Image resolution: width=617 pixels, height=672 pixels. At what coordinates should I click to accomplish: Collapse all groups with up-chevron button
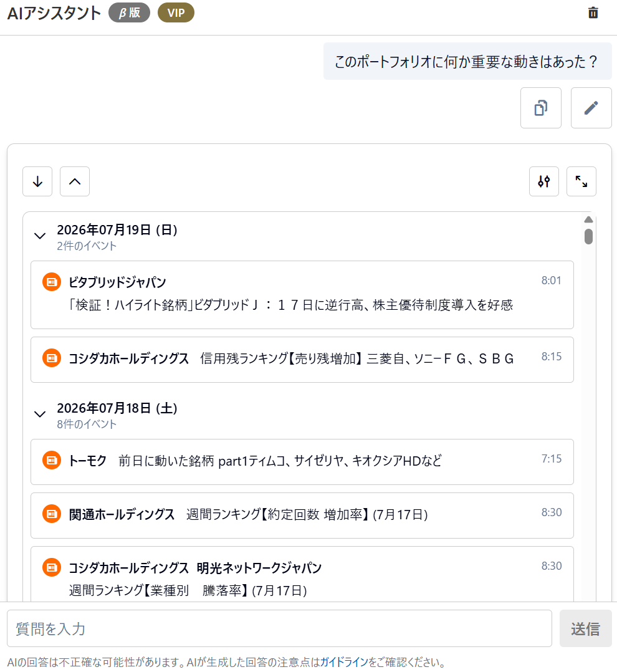coord(75,181)
